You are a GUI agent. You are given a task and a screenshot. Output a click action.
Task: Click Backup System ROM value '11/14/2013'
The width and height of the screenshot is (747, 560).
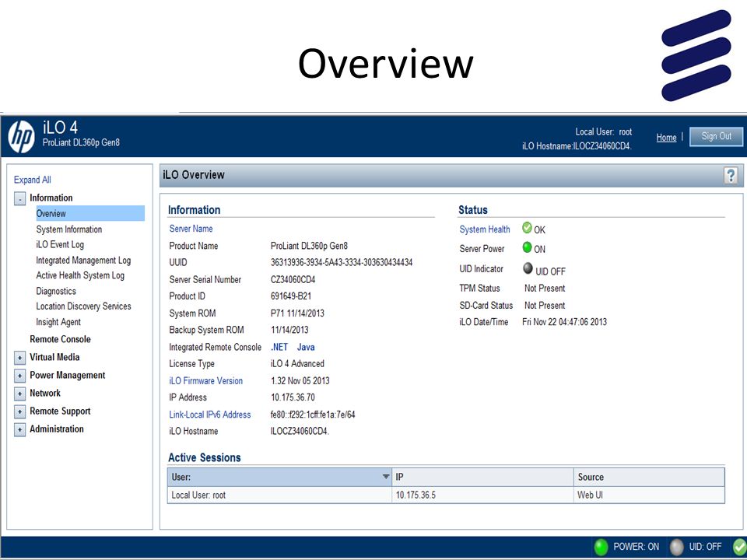point(289,330)
